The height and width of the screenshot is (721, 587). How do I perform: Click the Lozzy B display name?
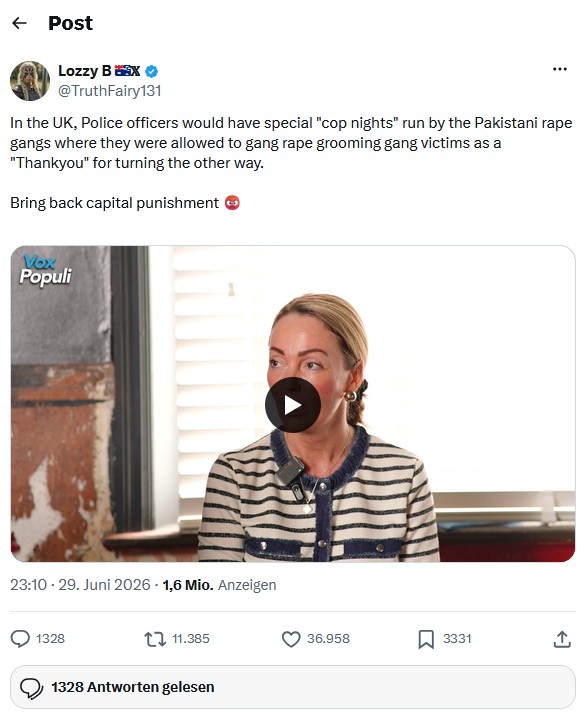85,71
